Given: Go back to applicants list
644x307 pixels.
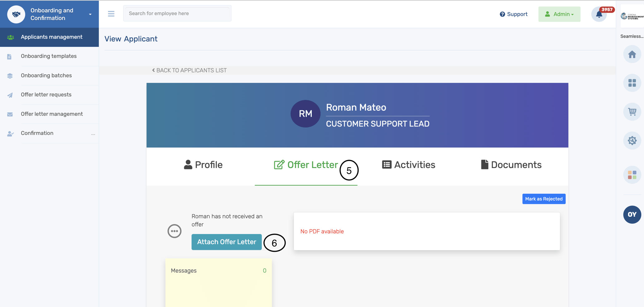Looking at the screenshot, I should [189, 70].
